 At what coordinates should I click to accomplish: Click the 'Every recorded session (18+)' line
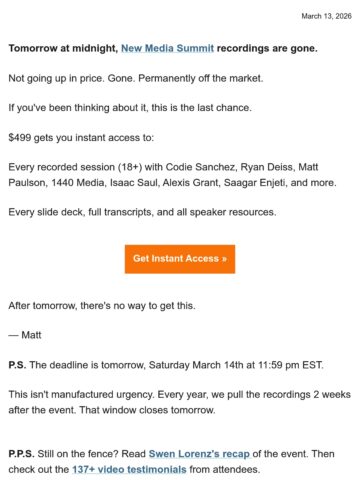coord(163,167)
